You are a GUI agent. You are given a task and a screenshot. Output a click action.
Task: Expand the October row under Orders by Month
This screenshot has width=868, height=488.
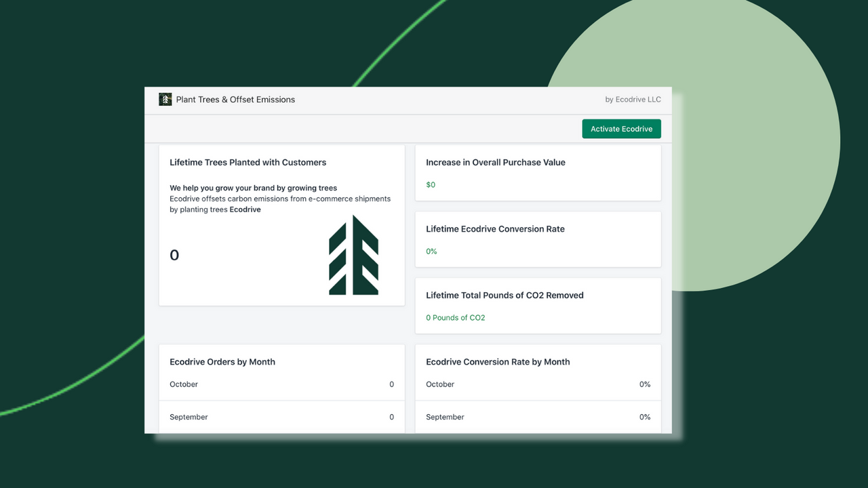(x=281, y=384)
